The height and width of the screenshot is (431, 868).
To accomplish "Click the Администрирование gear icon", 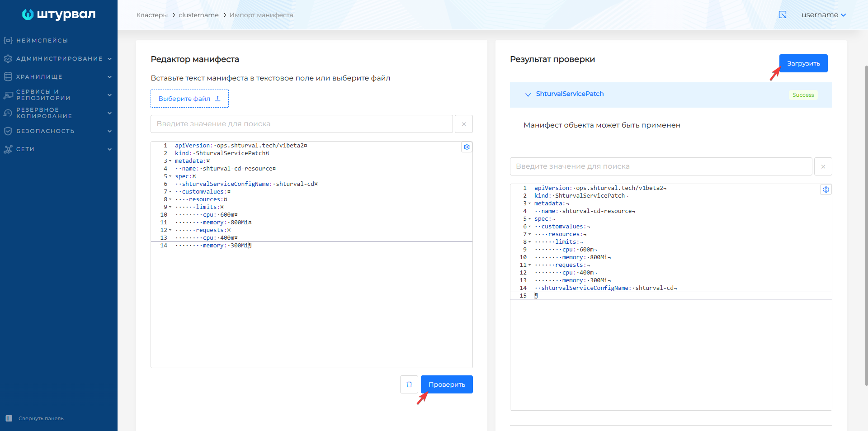I will [8, 58].
